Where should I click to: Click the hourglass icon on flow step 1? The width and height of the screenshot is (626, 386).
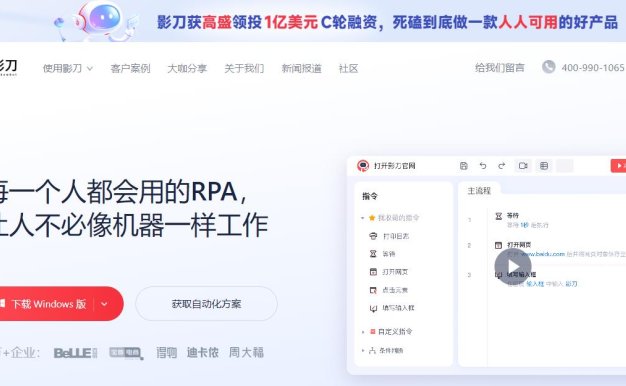(x=498, y=216)
